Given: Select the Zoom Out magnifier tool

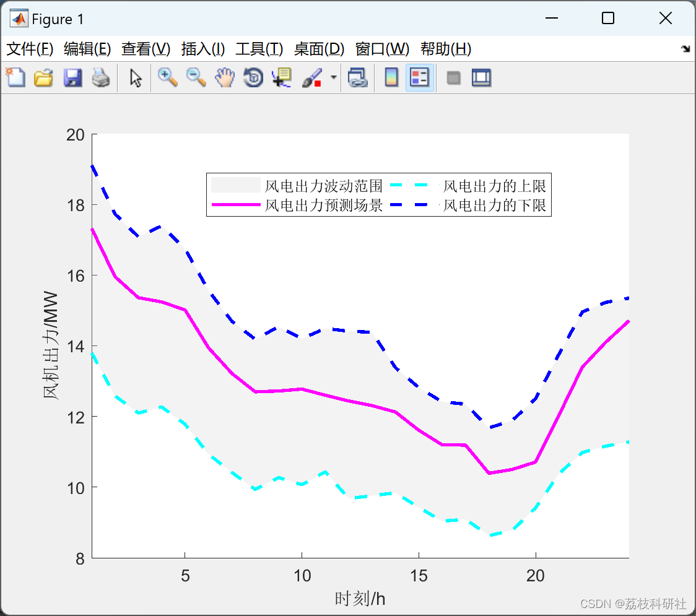Looking at the screenshot, I should (196, 78).
